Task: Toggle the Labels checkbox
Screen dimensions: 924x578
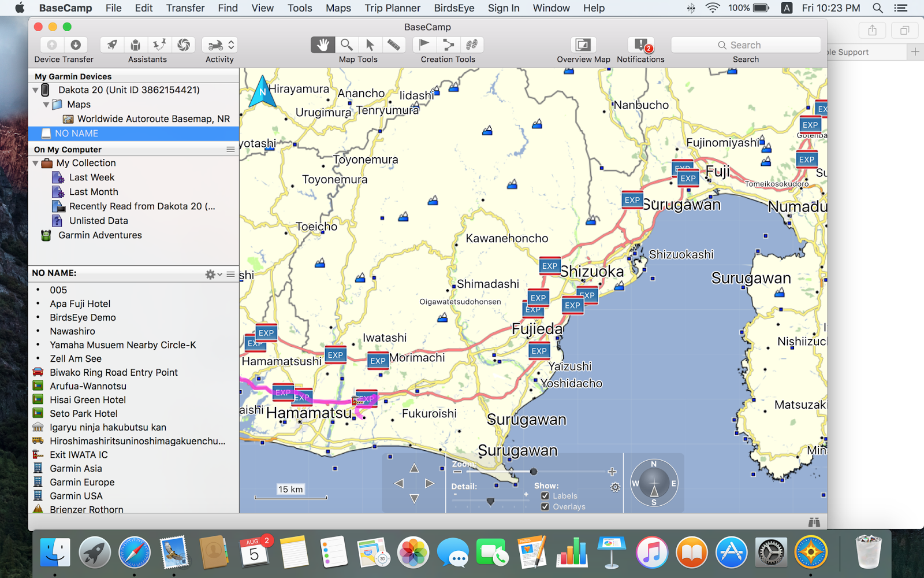Action: tap(545, 496)
